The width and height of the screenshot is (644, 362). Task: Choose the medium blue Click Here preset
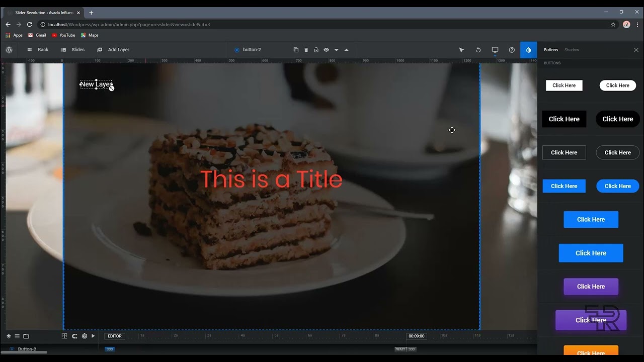point(591,219)
